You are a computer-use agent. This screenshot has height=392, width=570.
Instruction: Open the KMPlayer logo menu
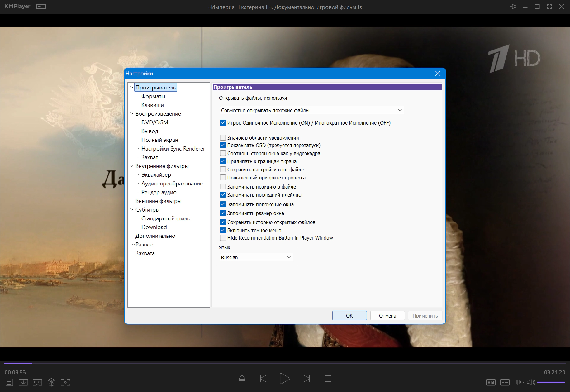pyautogui.click(x=17, y=6)
